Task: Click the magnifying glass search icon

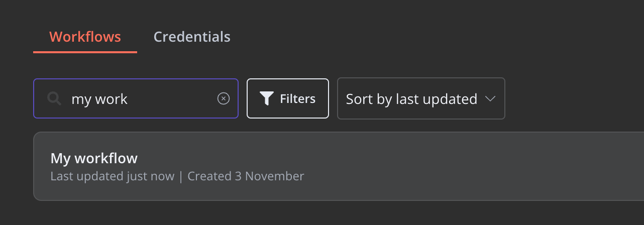Action: [54, 98]
